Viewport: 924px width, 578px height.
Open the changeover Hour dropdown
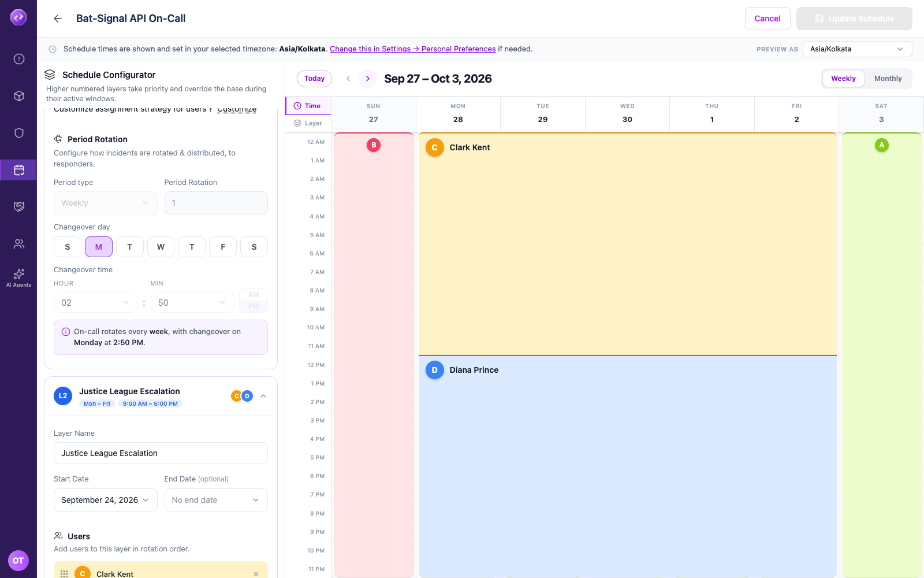[x=96, y=302]
